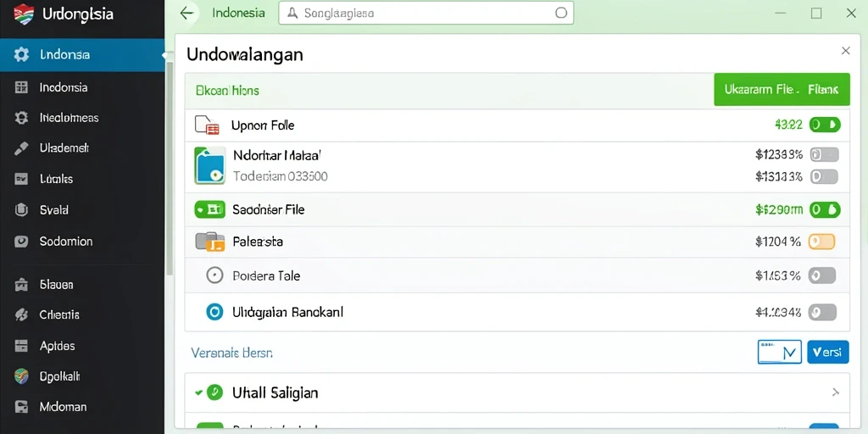Click the green check icon next to Uhall Saligian
The width and height of the screenshot is (868, 434).
click(x=214, y=392)
